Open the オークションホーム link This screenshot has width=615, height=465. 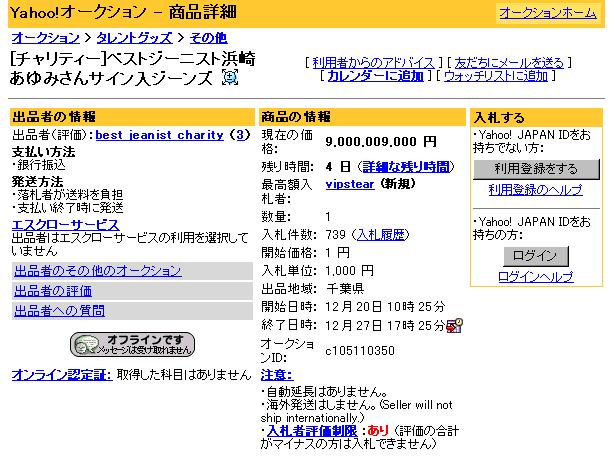point(548,13)
